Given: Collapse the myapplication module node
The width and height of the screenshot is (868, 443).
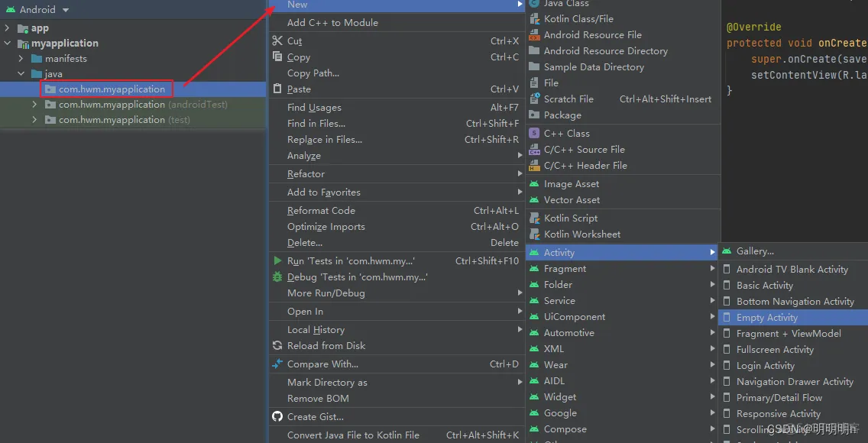Looking at the screenshot, I should tap(7, 43).
